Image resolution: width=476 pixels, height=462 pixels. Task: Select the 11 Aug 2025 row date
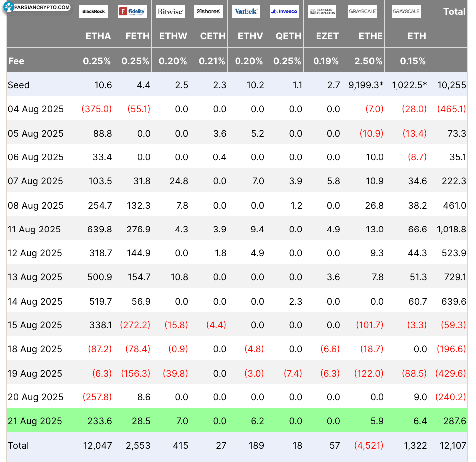point(34,229)
